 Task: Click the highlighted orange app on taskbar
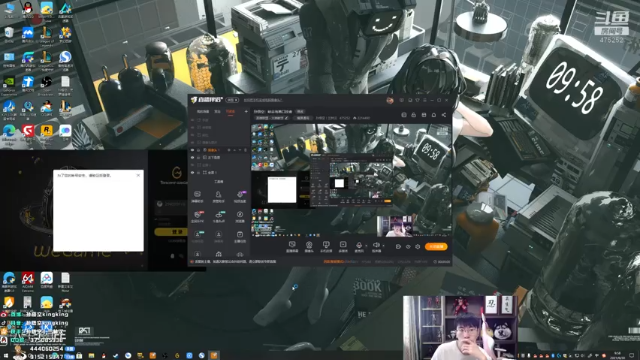(214, 356)
